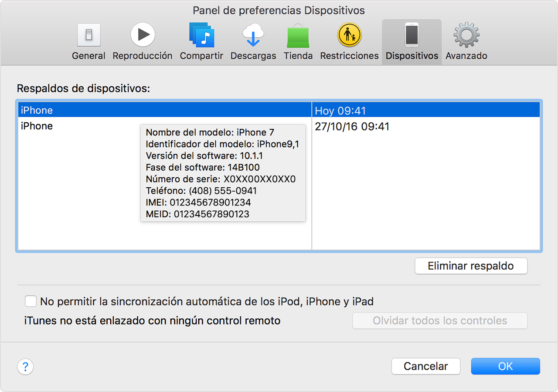The width and height of the screenshot is (558, 392).
Task: Confirm with the OK button
Action: click(506, 366)
